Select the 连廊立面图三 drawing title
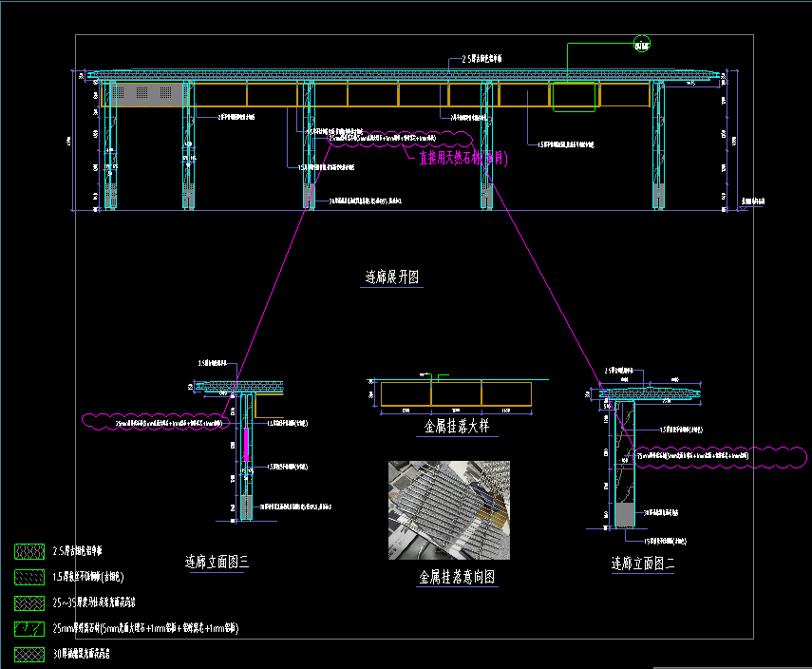The height and width of the screenshot is (669, 812). [217, 563]
